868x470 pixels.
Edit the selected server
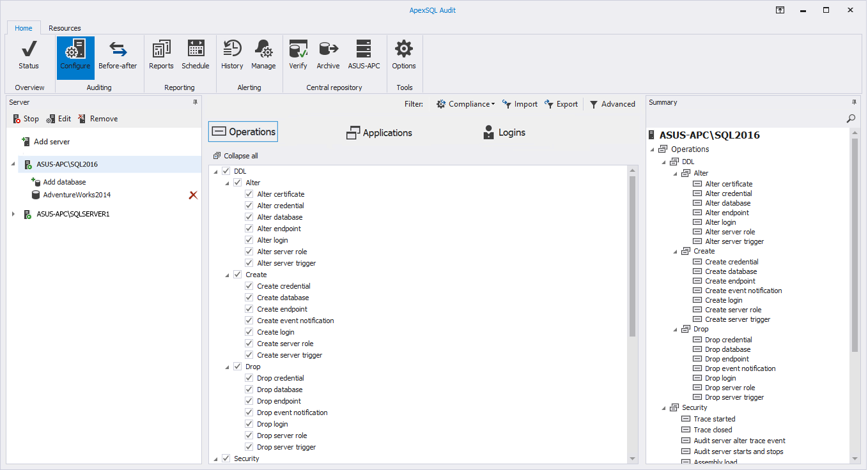click(58, 119)
